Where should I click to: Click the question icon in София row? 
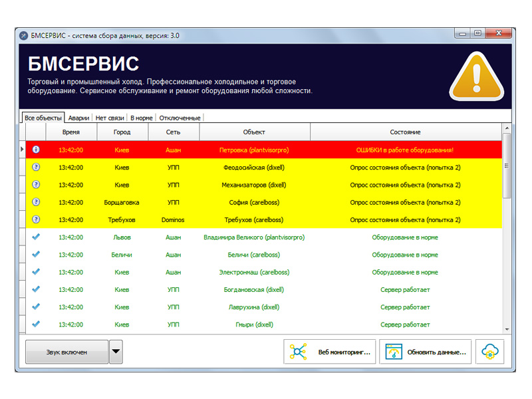(x=36, y=202)
